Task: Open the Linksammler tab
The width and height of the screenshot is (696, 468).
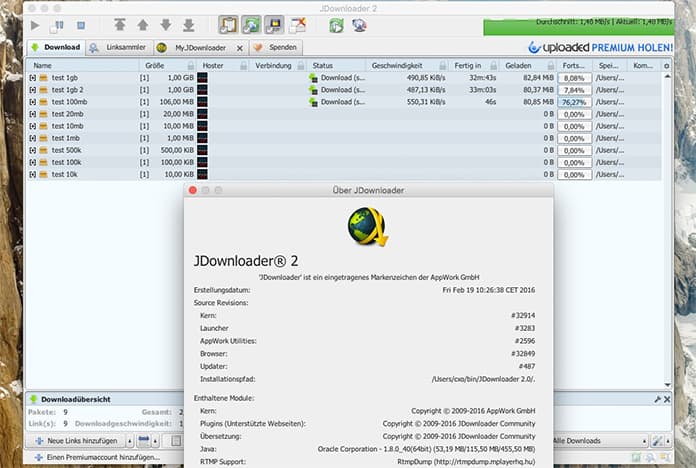Action: (119, 48)
